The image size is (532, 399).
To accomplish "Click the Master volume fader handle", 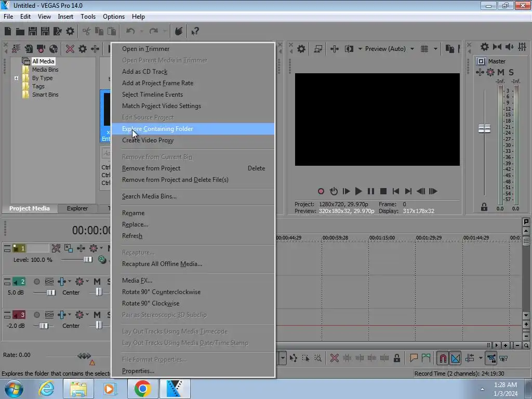I will (x=484, y=129).
